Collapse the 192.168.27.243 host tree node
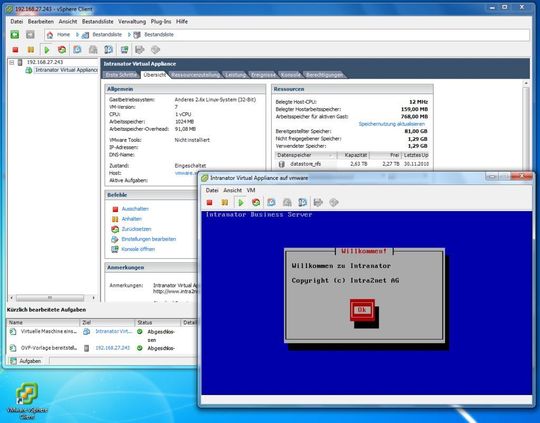Image resolution: width=540 pixels, height=423 pixels. pos(12,62)
